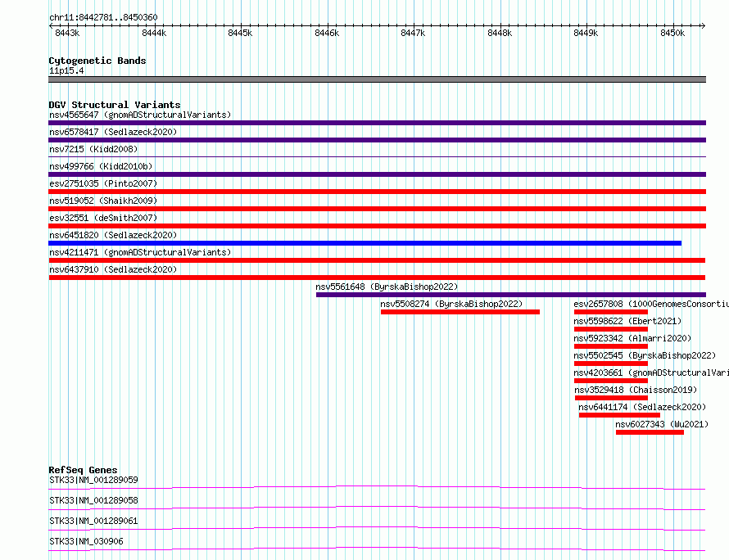Click the red nsv6441174 variant bar
The height and width of the screenshot is (560, 729).
619,415
